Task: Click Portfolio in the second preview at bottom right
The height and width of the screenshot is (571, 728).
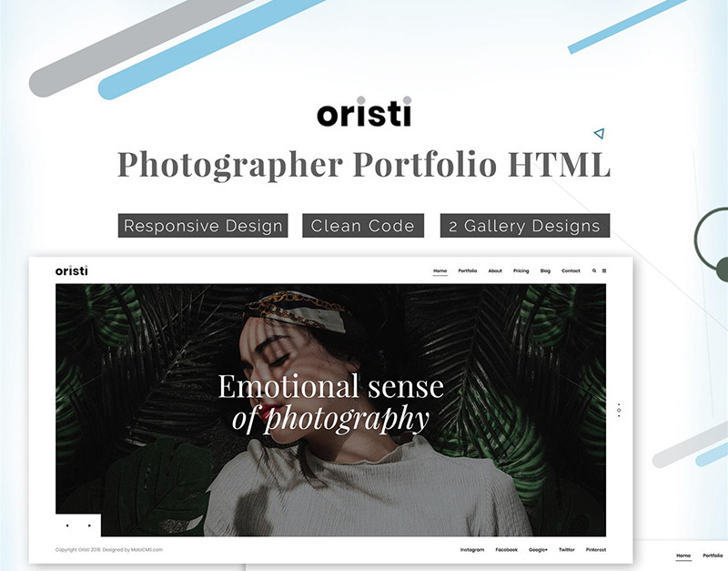Action: coord(713,556)
